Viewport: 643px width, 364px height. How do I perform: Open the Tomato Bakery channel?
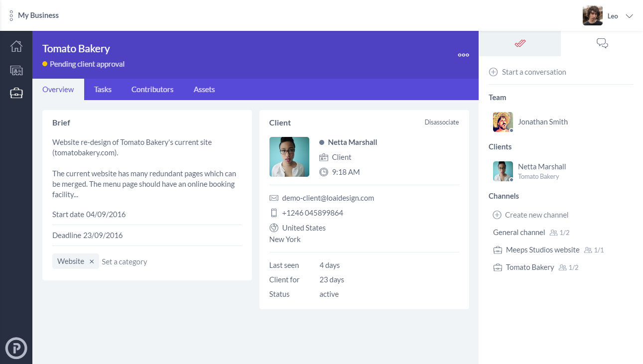click(530, 267)
